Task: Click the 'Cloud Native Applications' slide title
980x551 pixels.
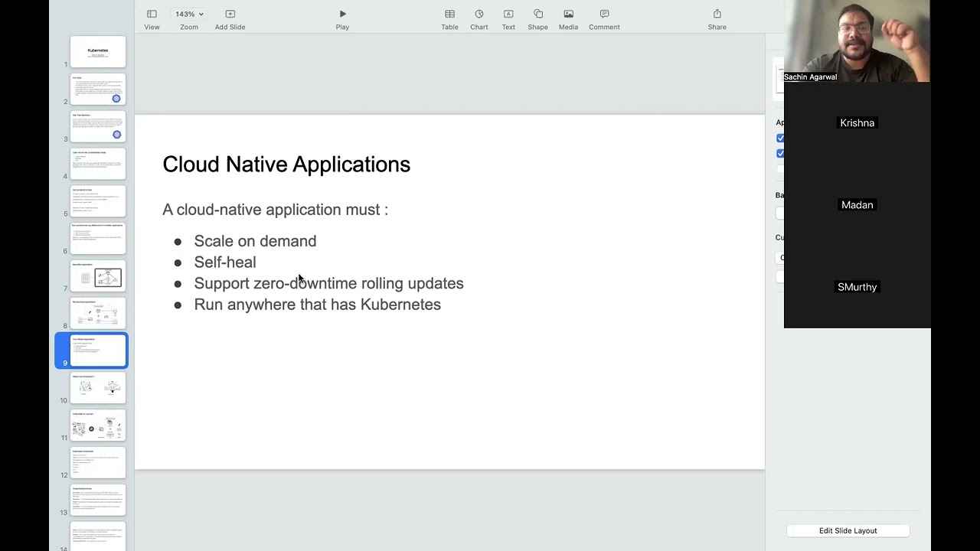Action: [286, 165]
